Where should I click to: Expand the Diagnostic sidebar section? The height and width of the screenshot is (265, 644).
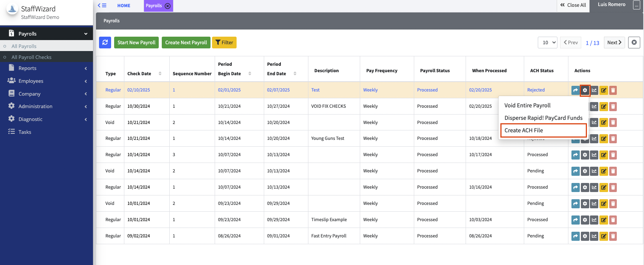pos(46,119)
